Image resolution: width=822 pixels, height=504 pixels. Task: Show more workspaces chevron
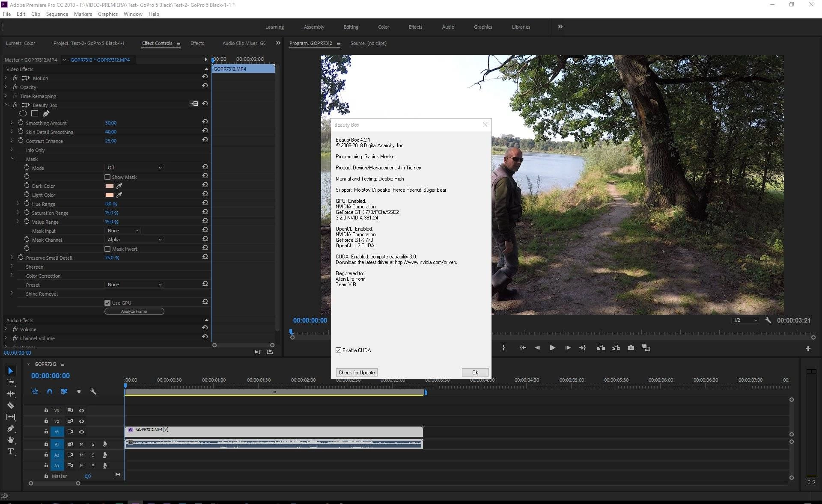tap(560, 27)
